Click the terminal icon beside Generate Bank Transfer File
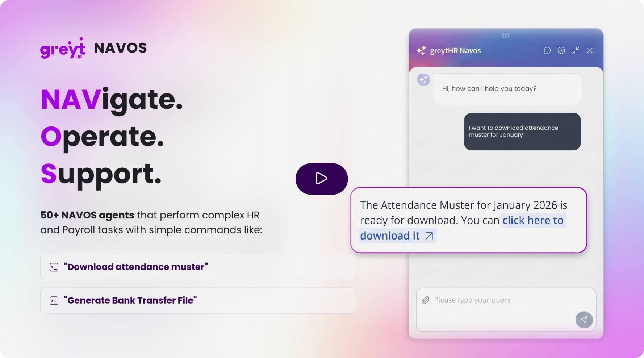This screenshot has width=644, height=358. pyautogui.click(x=54, y=301)
